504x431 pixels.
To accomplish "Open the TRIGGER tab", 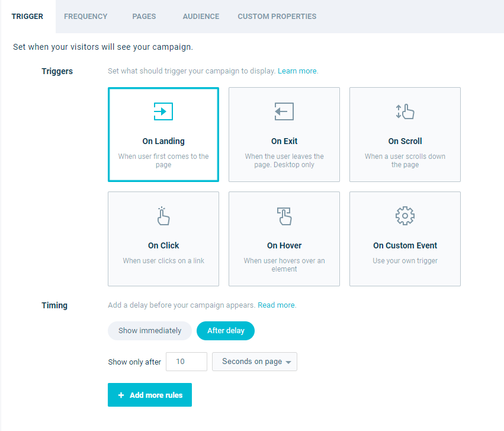I will [27, 17].
